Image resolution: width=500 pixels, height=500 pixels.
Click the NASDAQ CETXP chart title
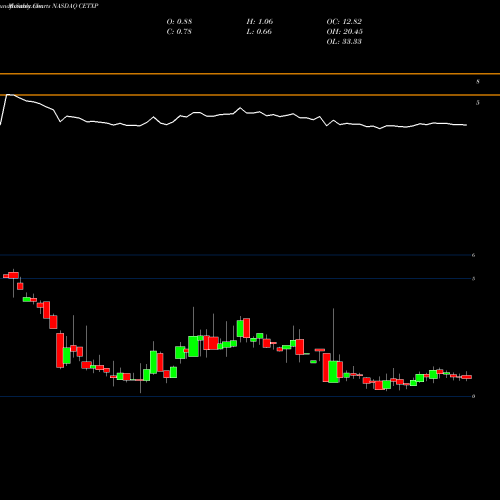(75, 6)
